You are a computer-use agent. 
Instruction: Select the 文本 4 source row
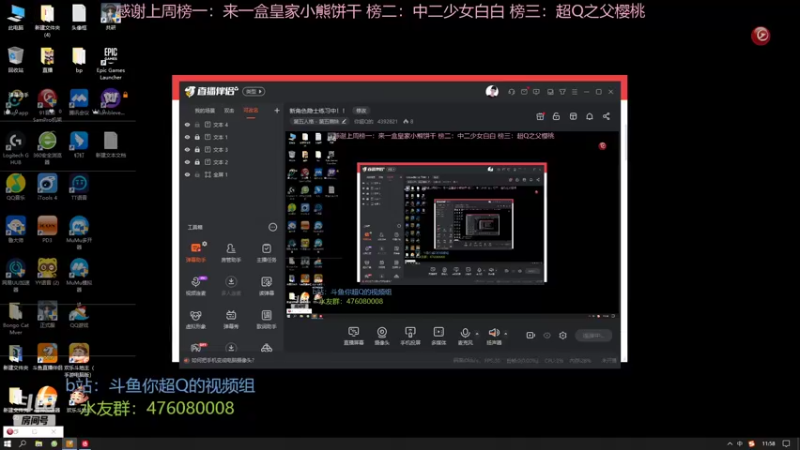click(x=232, y=124)
